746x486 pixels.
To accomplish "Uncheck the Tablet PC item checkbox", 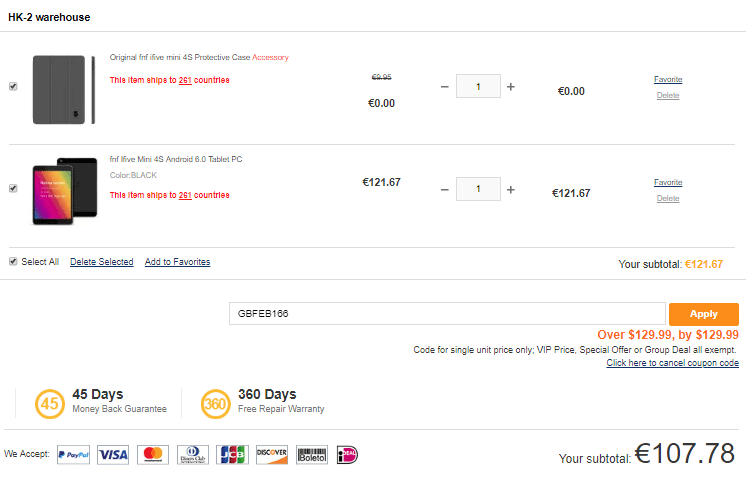I will tap(13, 188).
